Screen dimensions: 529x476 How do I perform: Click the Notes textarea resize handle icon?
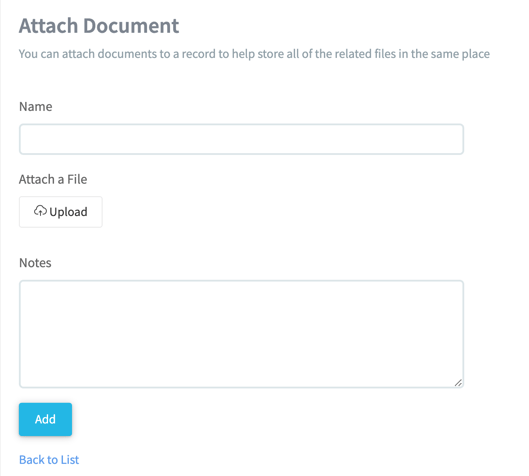click(458, 383)
